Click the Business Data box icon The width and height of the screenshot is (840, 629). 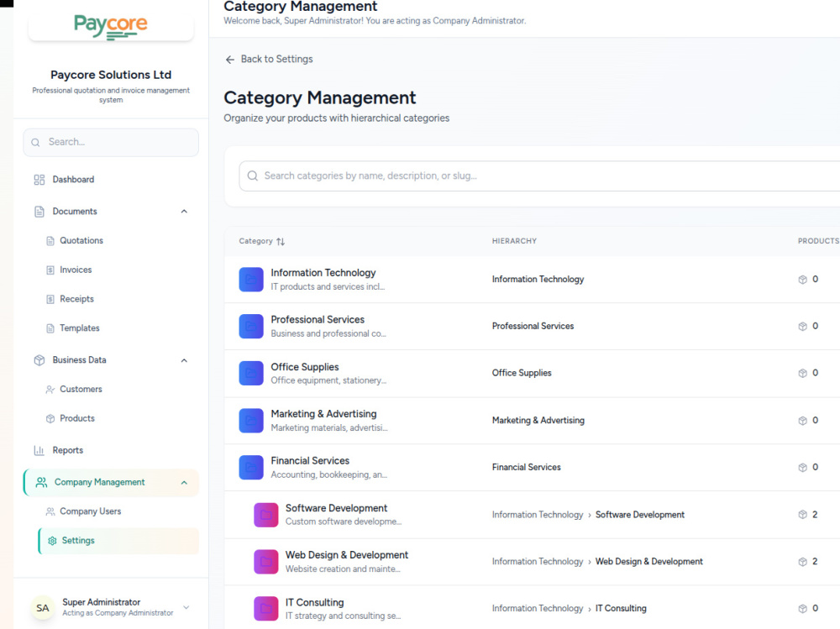coord(39,360)
